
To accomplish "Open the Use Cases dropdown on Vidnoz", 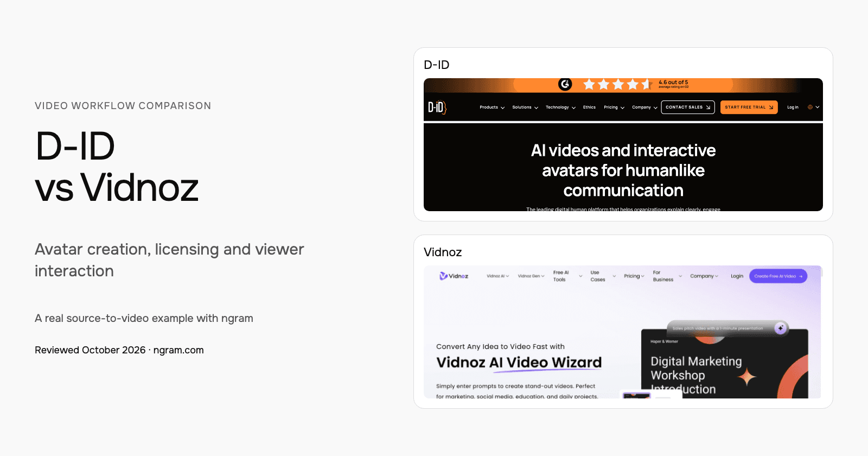I will pos(603,276).
